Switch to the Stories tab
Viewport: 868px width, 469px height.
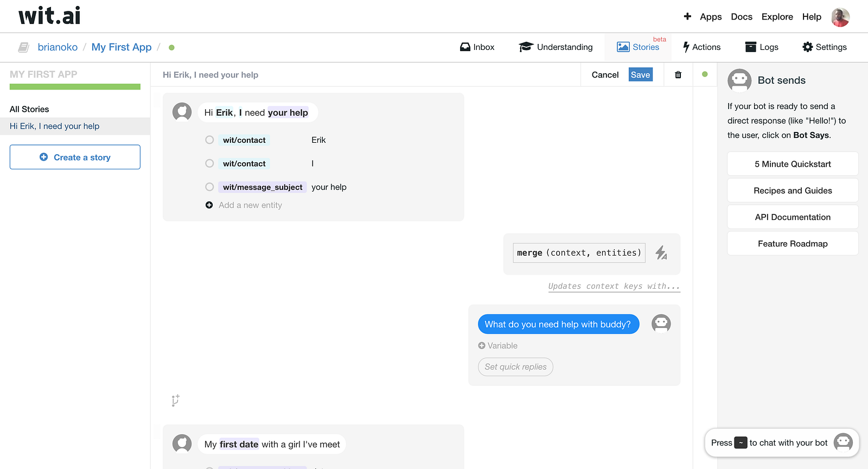pyautogui.click(x=639, y=47)
